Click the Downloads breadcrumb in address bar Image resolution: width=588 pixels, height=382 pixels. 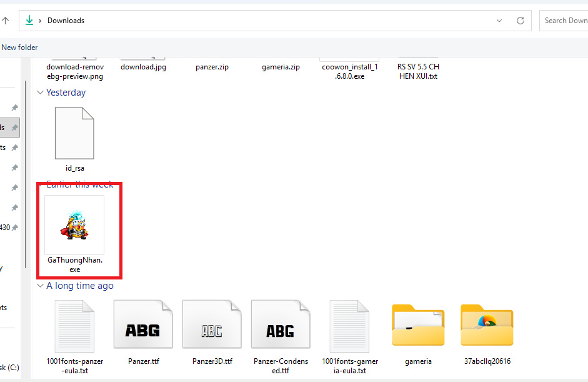(x=66, y=21)
